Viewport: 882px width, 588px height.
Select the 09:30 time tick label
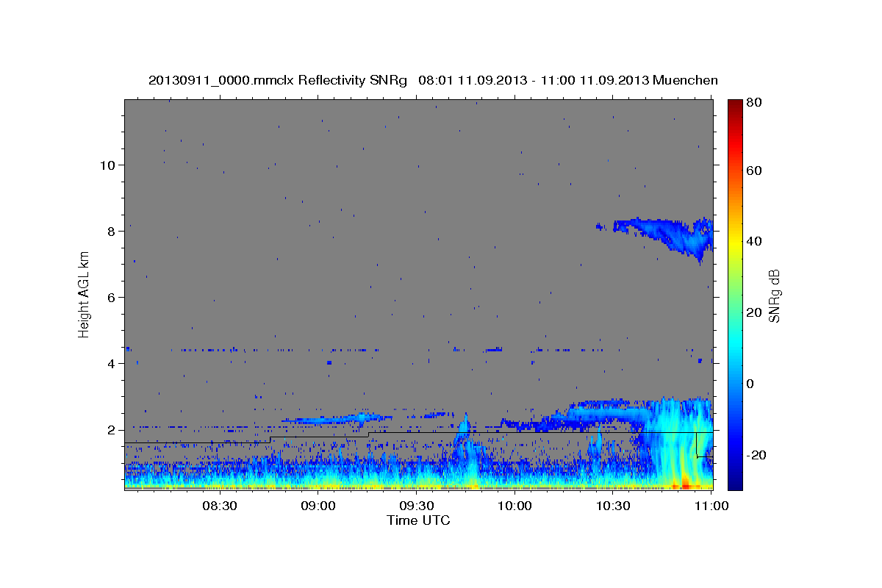click(x=417, y=506)
